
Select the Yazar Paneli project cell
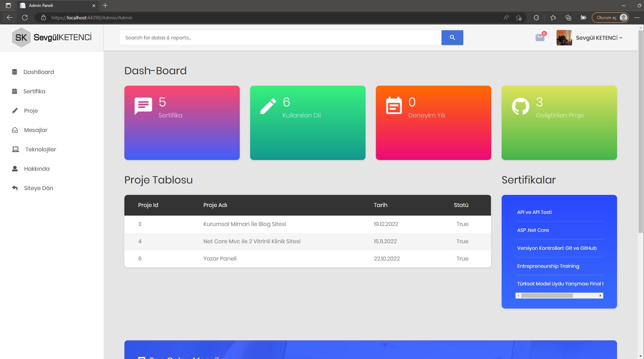[x=220, y=258]
